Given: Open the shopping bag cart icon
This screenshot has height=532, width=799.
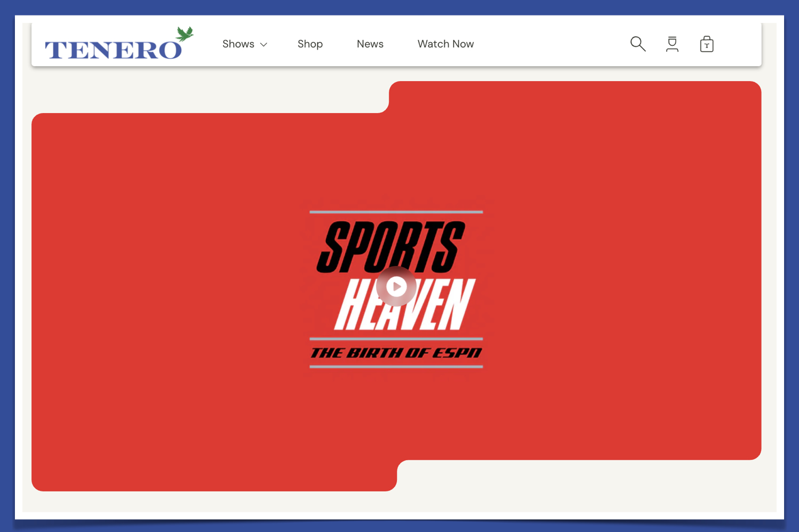Looking at the screenshot, I should (707, 44).
